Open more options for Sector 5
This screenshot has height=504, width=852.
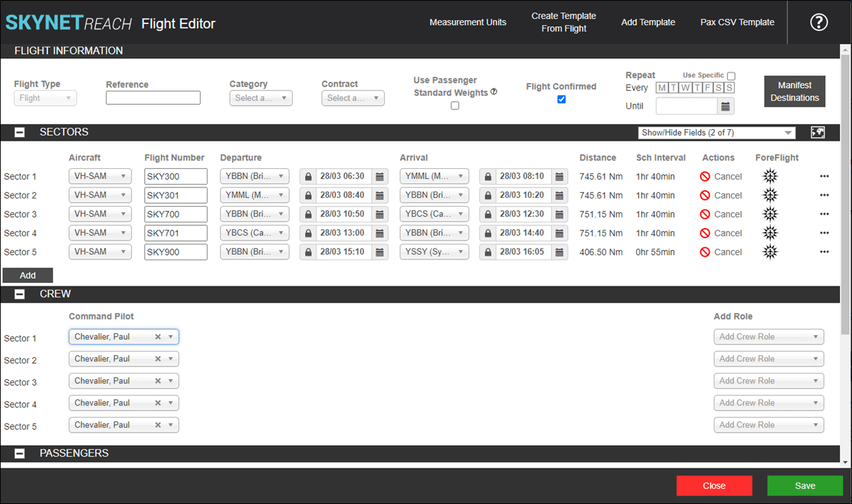point(824,252)
